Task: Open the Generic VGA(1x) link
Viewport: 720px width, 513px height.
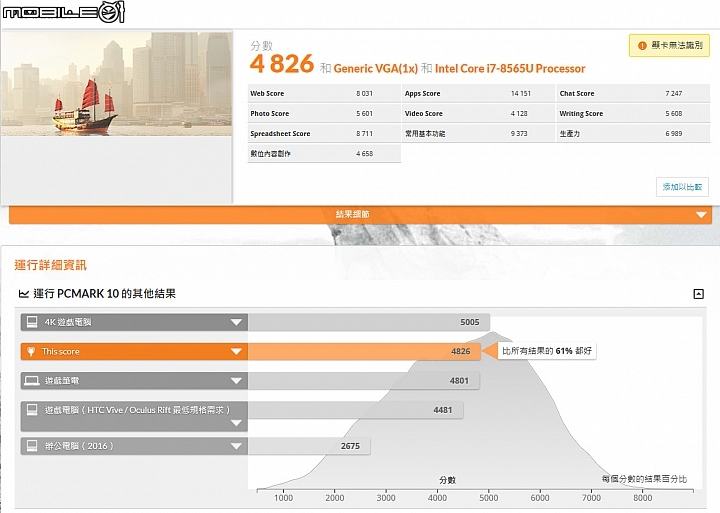Action: (x=376, y=68)
